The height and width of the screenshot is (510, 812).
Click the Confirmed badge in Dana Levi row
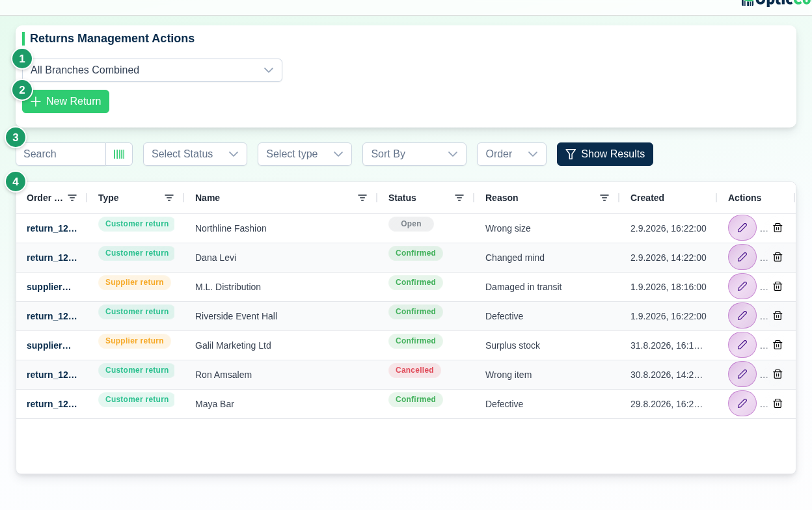(416, 253)
